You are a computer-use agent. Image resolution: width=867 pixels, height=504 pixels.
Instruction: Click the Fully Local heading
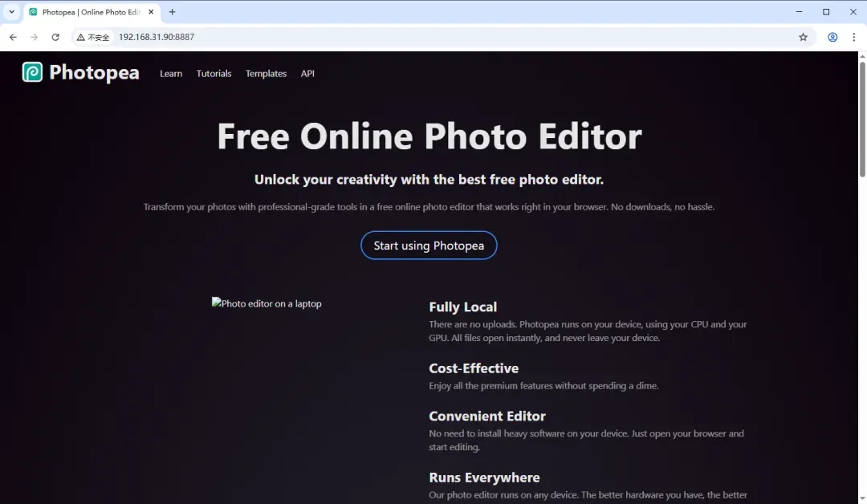pyautogui.click(x=463, y=307)
